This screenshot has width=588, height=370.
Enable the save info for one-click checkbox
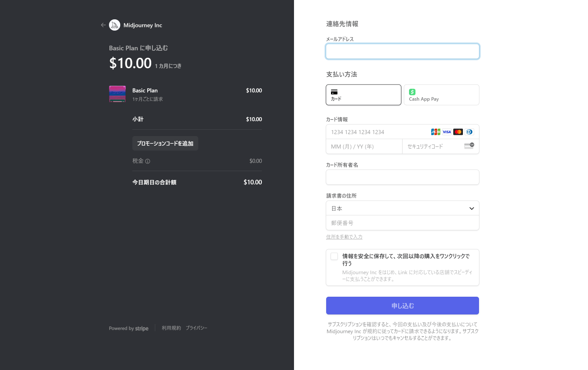click(334, 256)
